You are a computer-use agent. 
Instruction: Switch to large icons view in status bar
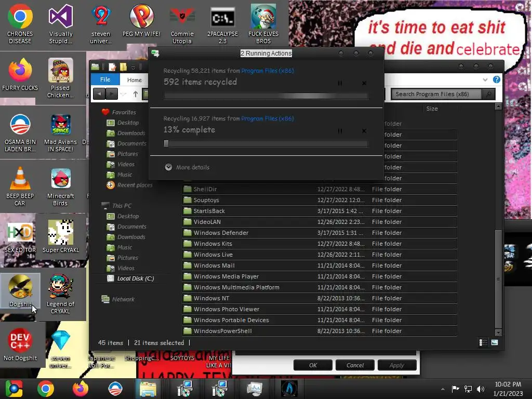(x=495, y=343)
